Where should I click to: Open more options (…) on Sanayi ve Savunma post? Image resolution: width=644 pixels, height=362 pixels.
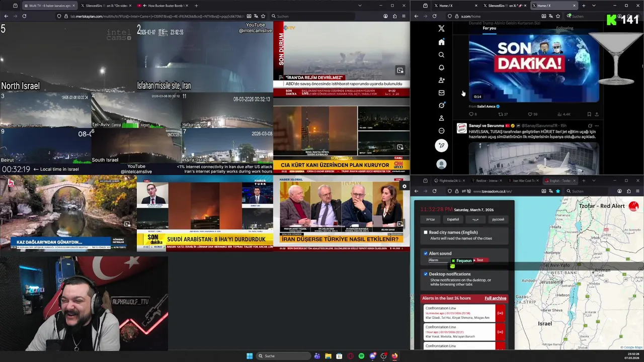pyautogui.click(x=597, y=126)
